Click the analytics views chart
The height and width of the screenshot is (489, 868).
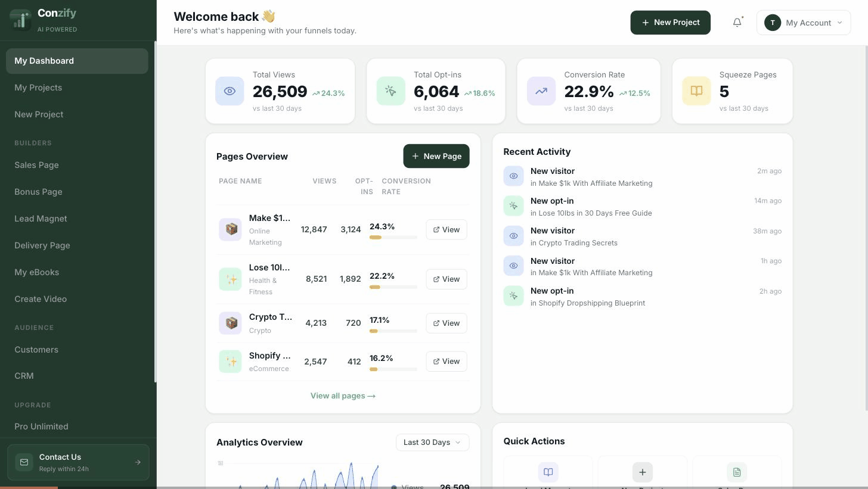pos(298,475)
